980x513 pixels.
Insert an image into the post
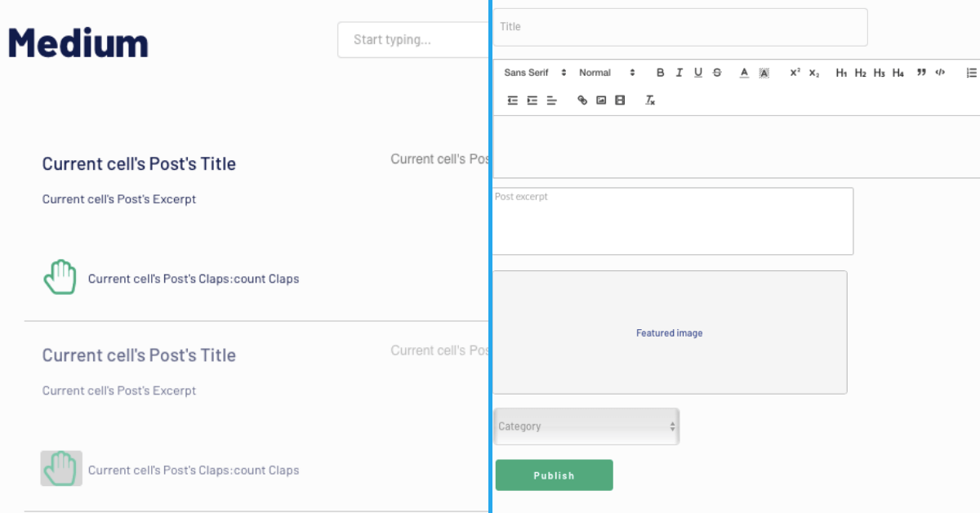click(x=601, y=100)
